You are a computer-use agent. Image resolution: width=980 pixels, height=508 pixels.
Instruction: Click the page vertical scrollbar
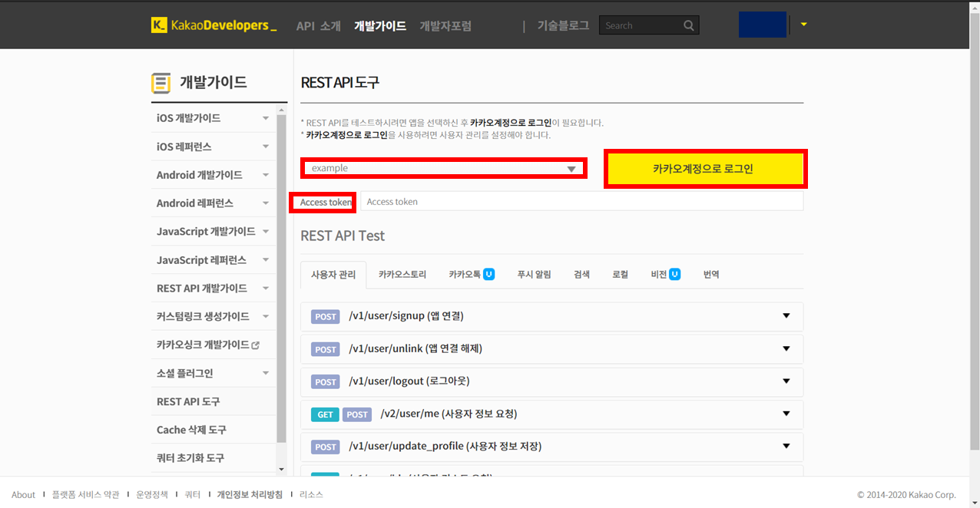coord(975,230)
